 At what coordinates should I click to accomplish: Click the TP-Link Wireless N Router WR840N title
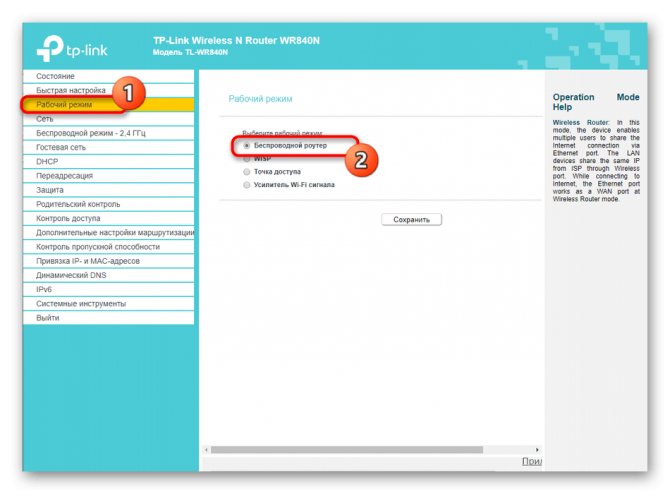pyautogui.click(x=236, y=41)
